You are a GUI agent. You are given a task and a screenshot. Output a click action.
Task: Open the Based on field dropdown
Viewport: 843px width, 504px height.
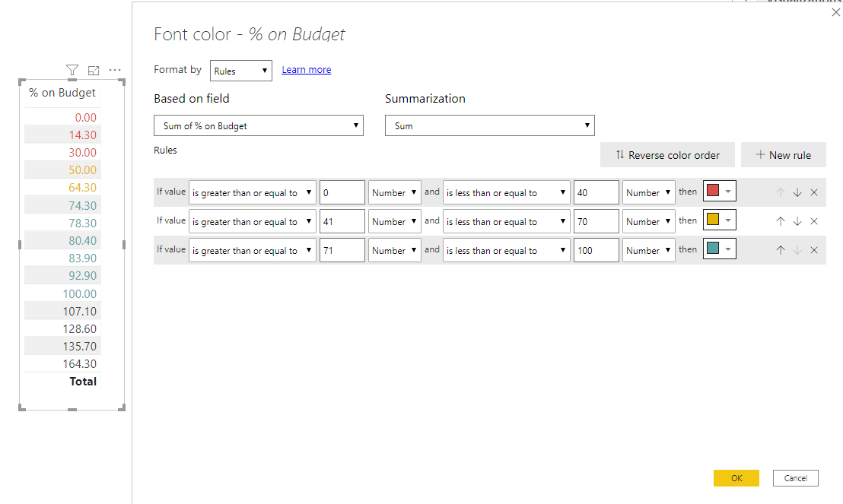[259, 125]
